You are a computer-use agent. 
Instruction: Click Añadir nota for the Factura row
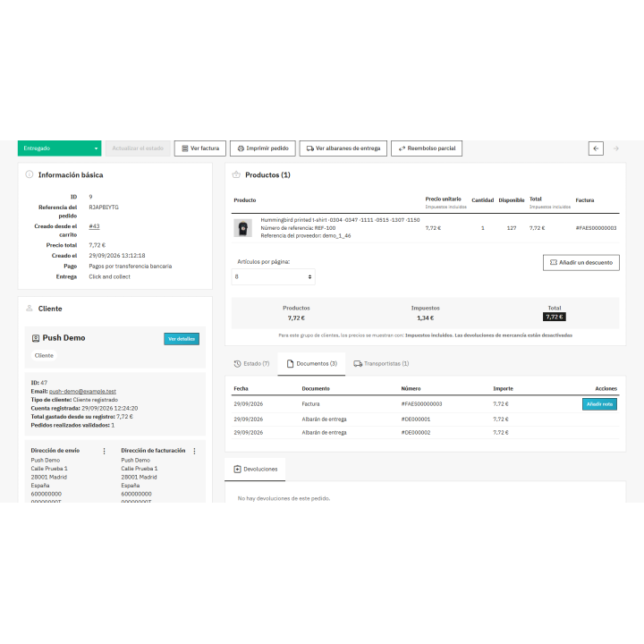pos(599,404)
